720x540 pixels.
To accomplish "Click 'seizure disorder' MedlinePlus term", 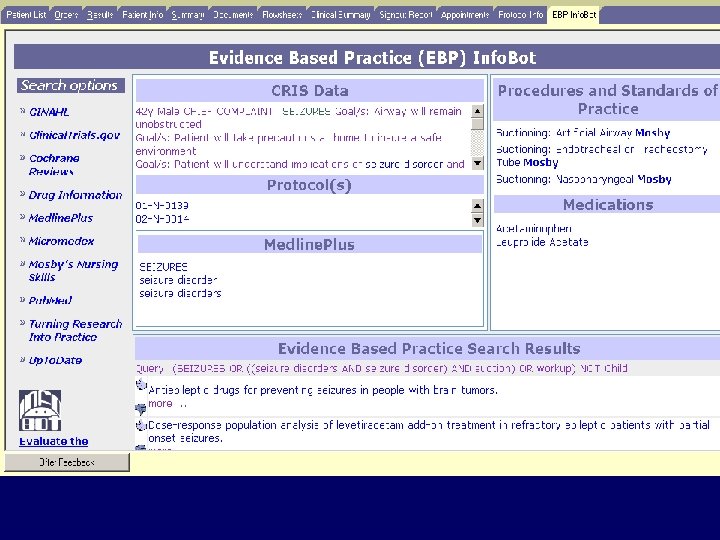I will (x=178, y=280).
